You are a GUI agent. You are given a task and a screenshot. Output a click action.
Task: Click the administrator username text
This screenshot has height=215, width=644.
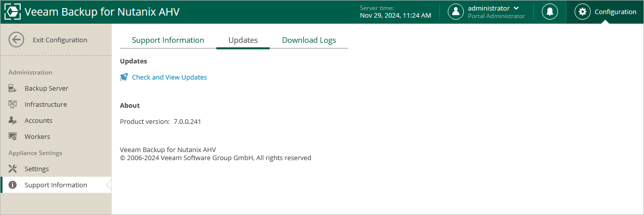(x=489, y=8)
